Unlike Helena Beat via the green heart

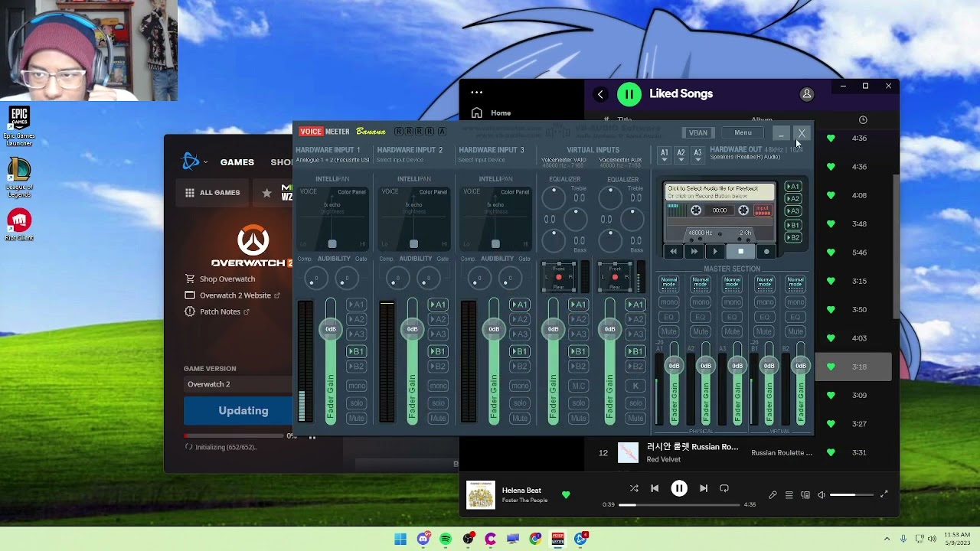[566, 495]
